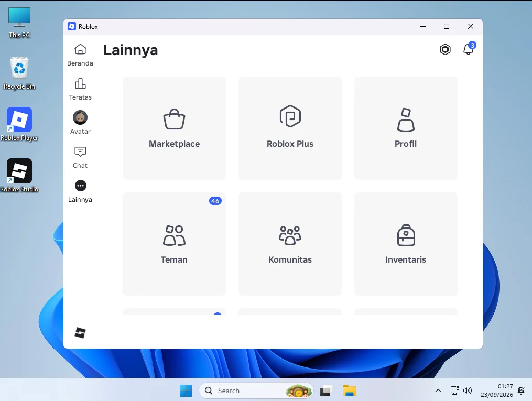This screenshot has height=401, width=532.
Task: Select This PC desktop icon
Action: [x=19, y=23]
